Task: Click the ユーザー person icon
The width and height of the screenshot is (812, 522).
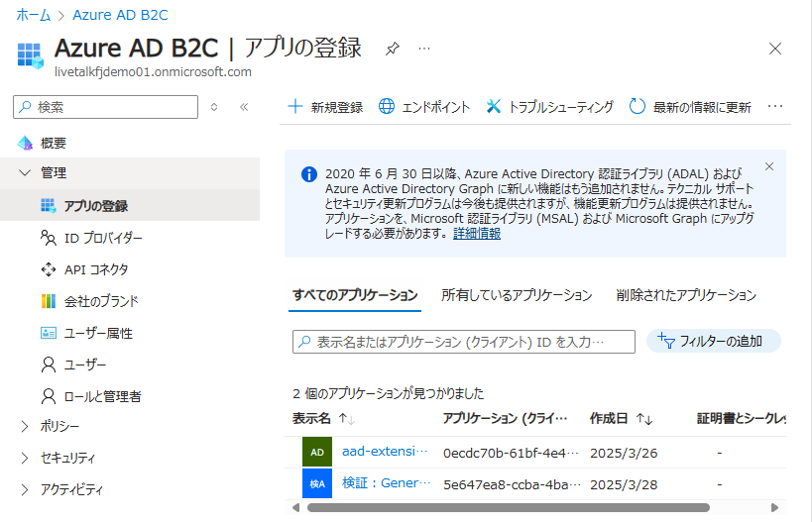Action: tap(49, 365)
